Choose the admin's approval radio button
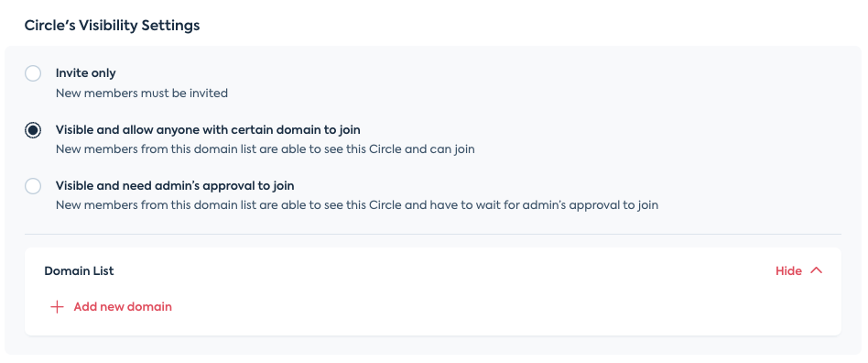The image size is (868, 363). tap(33, 186)
